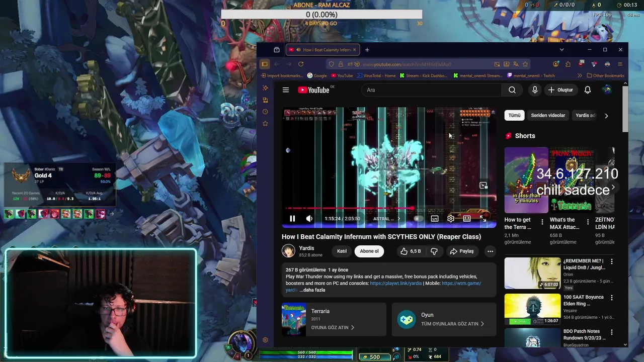
Task: Open options for REMEMBER ME Liquid DnB video
Action: click(612, 261)
